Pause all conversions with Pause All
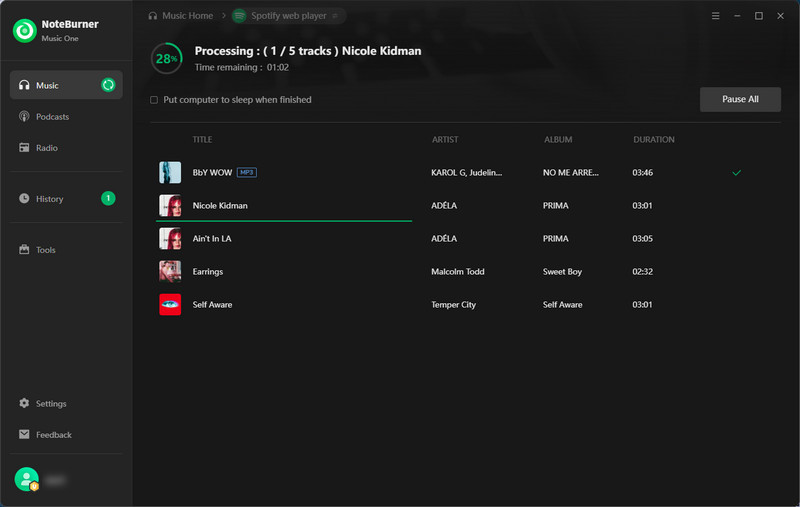 coord(740,99)
